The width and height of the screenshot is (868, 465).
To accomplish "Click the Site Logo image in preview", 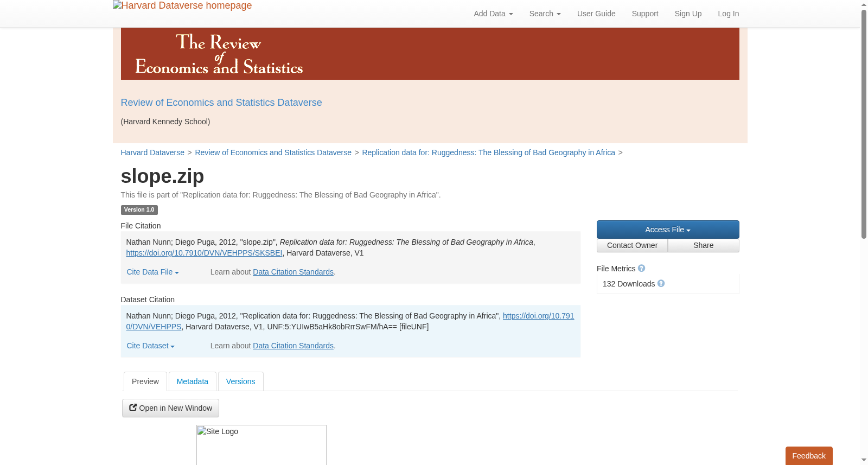I will pyautogui.click(x=261, y=445).
